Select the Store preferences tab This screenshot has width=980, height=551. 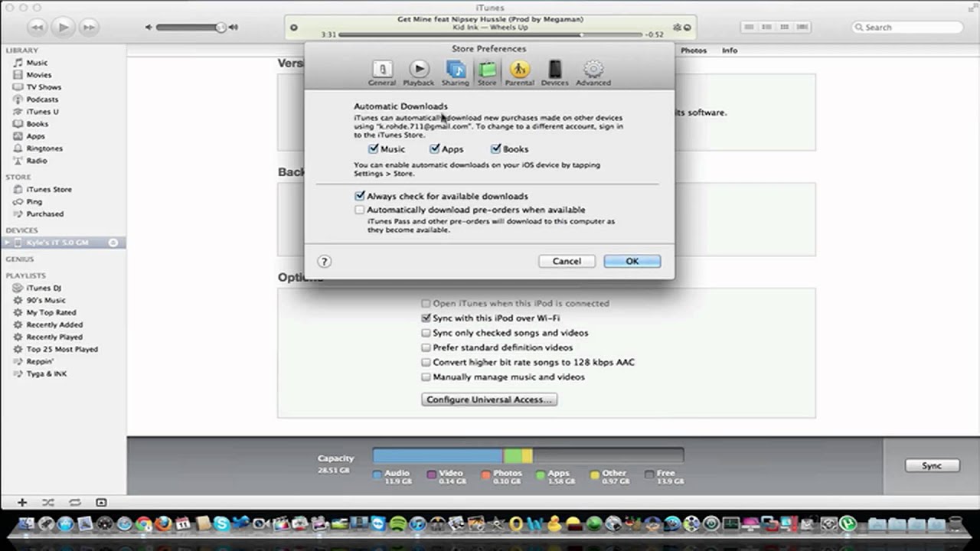coord(487,73)
